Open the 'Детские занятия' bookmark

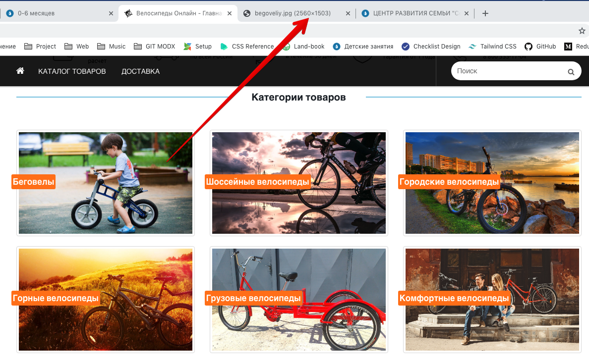[x=363, y=47]
